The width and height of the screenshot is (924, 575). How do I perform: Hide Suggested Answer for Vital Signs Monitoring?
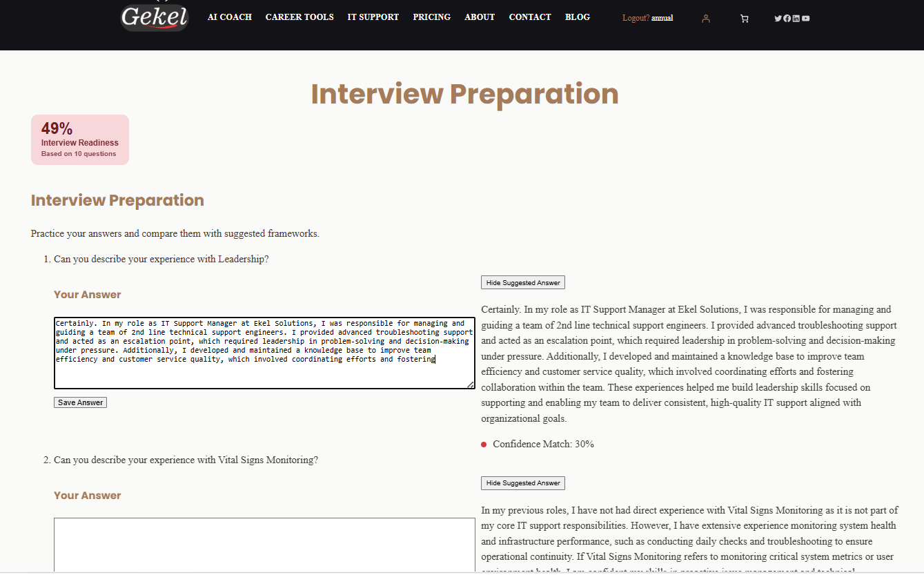pyautogui.click(x=523, y=483)
